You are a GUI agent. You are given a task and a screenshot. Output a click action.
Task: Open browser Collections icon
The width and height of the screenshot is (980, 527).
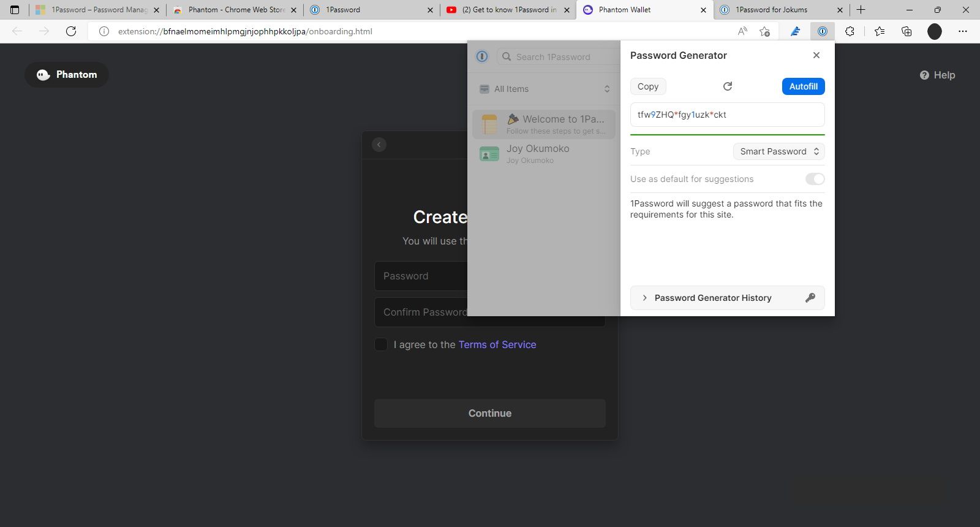coord(907,31)
